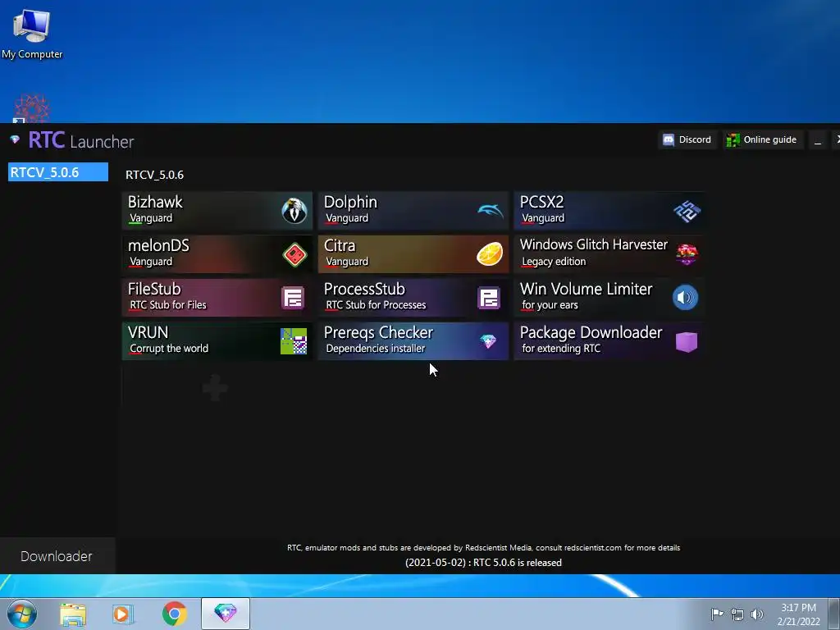Click the Citra orange slice icon
Screen dimensions: 840x630
click(x=490, y=254)
